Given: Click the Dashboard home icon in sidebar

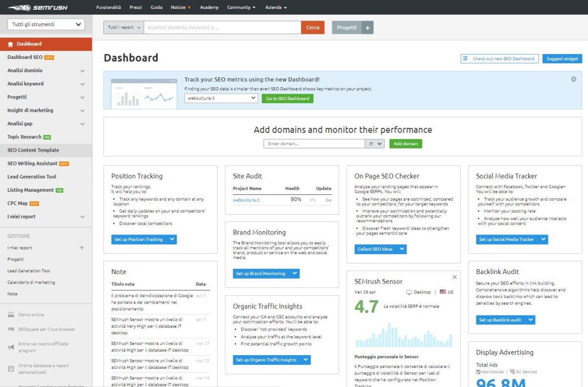Looking at the screenshot, I should 10,44.
